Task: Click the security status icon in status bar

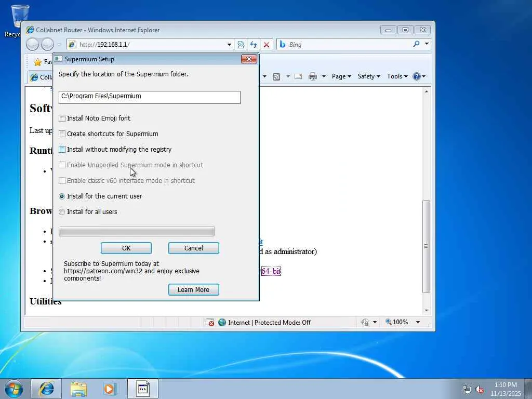Action: click(x=365, y=322)
